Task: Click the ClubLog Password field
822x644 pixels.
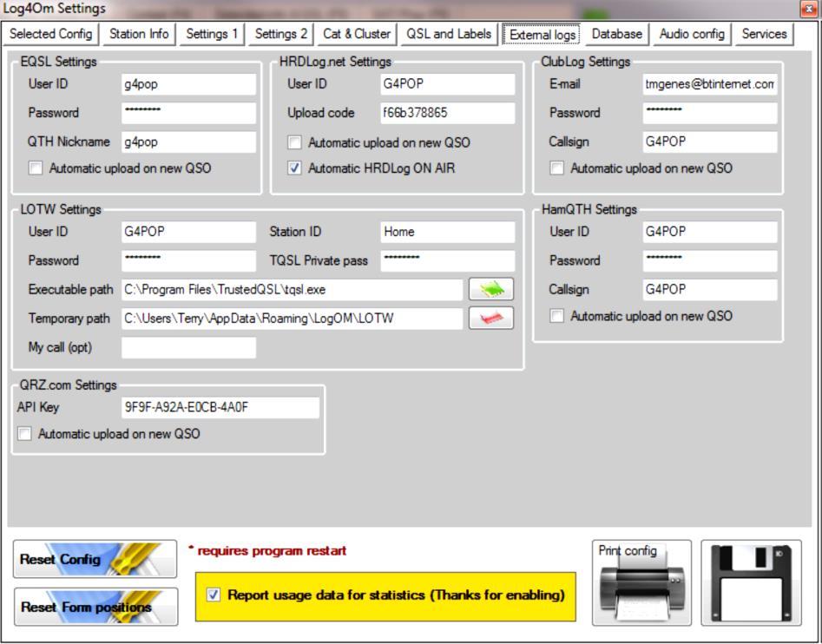Action: pyautogui.click(x=710, y=113)
